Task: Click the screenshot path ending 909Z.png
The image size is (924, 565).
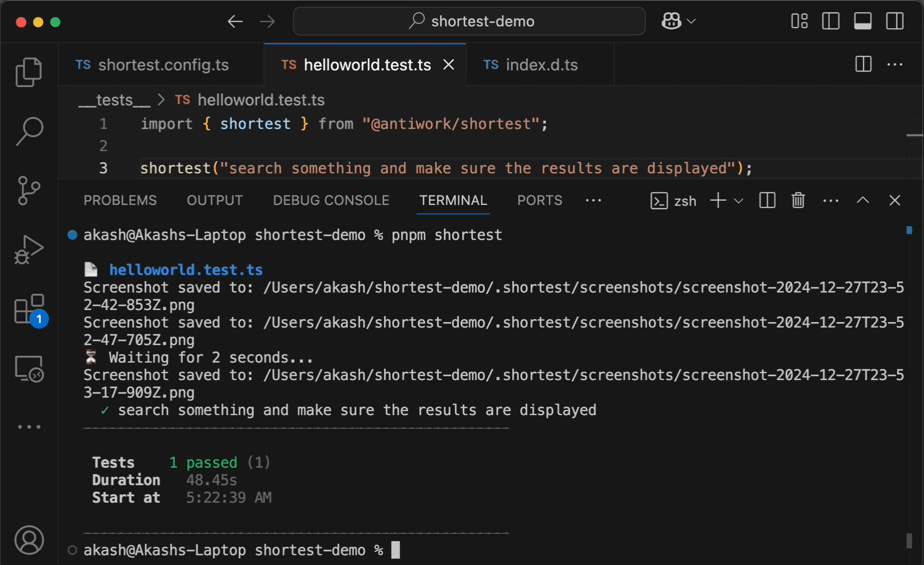Action: [494, 383]
